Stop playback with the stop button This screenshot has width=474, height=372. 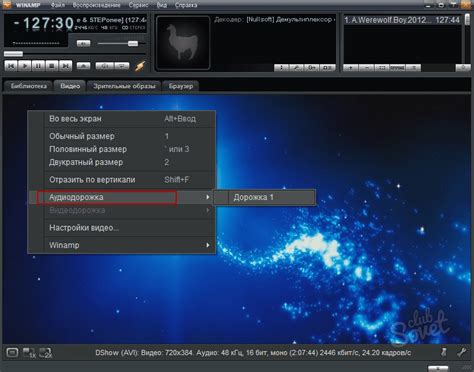52,66
